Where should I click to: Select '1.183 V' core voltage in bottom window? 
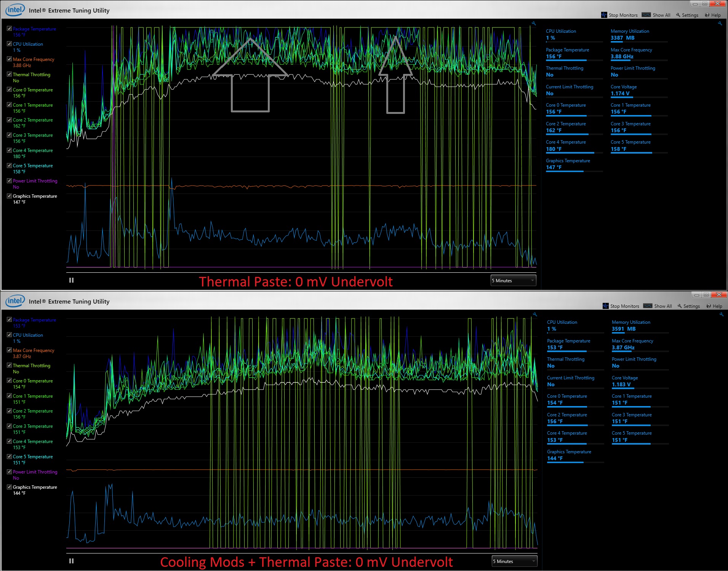(621, 384)
